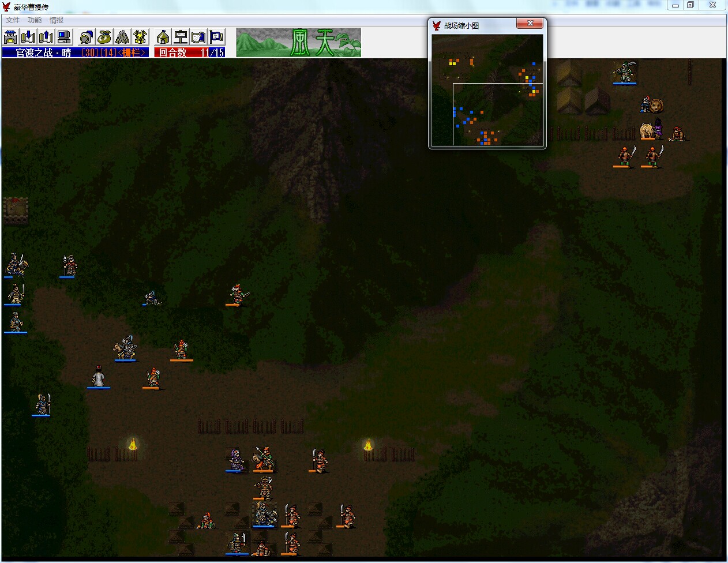Open the 情报 menu
Screen dimensions: 728x563
pos(57,20)
